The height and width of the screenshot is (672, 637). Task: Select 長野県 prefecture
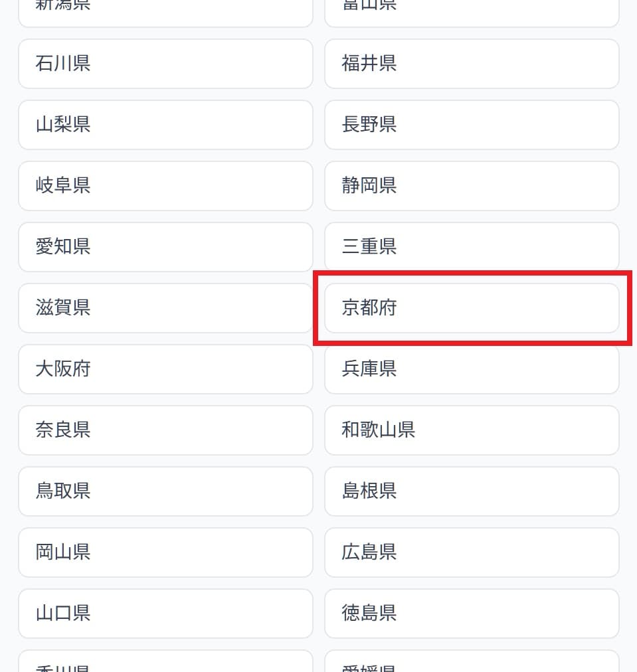pyautogui.click(x=472, y=125)
